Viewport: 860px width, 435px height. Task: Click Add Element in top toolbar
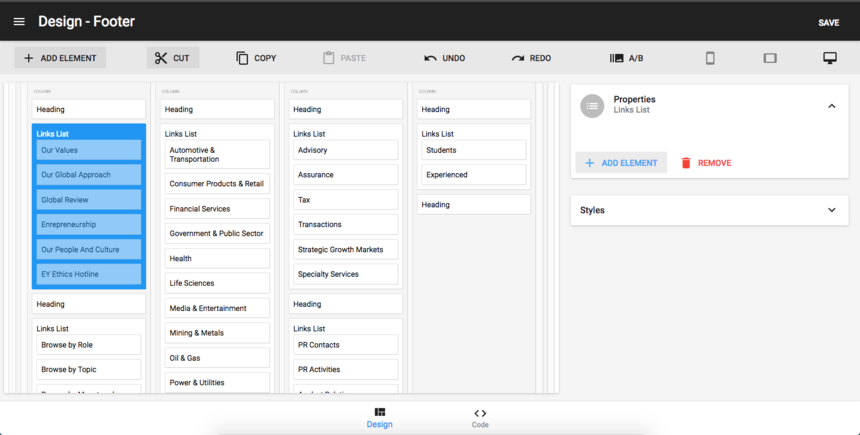60,58
